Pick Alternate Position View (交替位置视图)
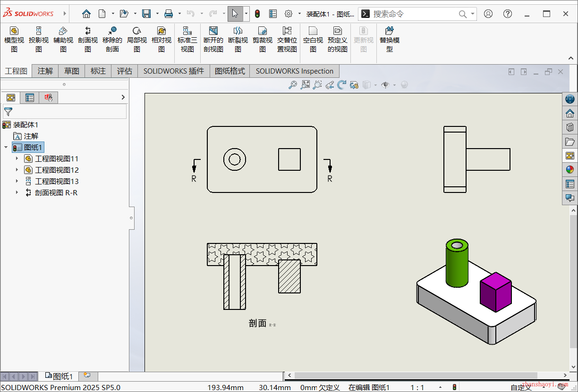The image size is (578, 392). pos(287,40)
